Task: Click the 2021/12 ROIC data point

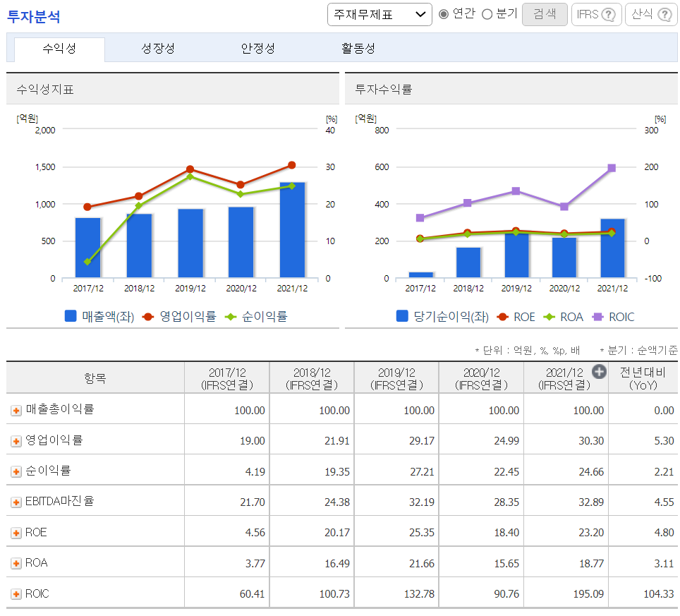Action: click(x=612, y=168)
